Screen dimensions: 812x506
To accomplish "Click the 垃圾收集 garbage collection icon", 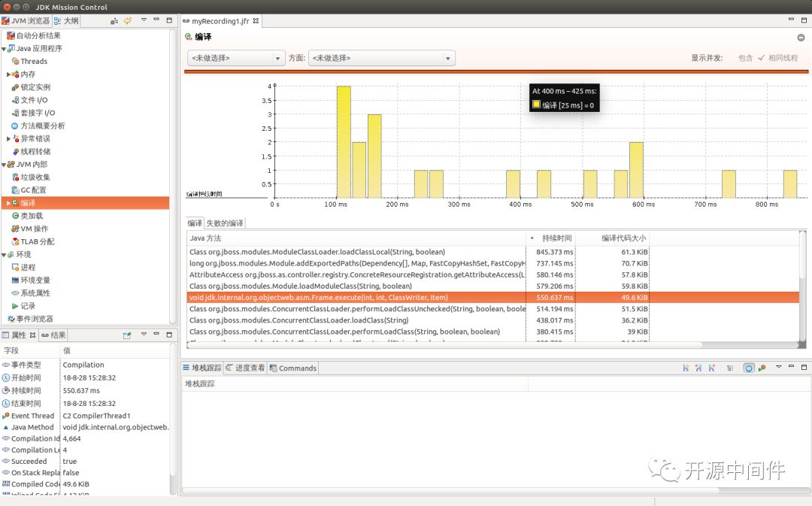I will pos(16,177).
